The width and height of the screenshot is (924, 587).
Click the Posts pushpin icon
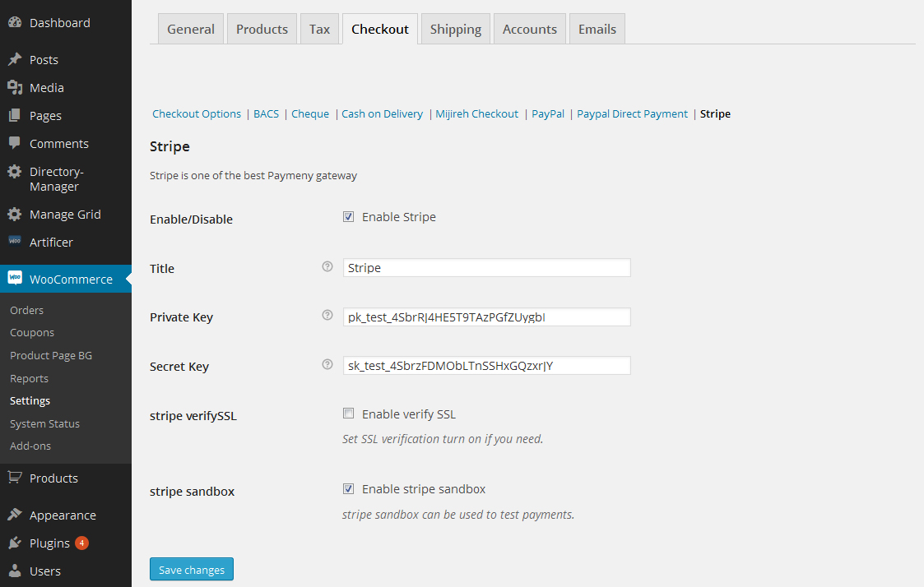click(x=15, y=59)
